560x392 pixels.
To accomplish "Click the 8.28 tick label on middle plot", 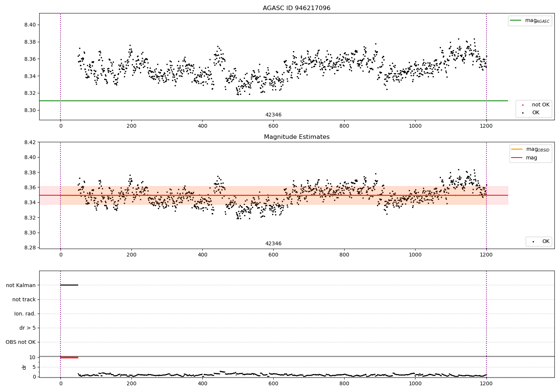I will pyautogui.click(x=30, y=248).
